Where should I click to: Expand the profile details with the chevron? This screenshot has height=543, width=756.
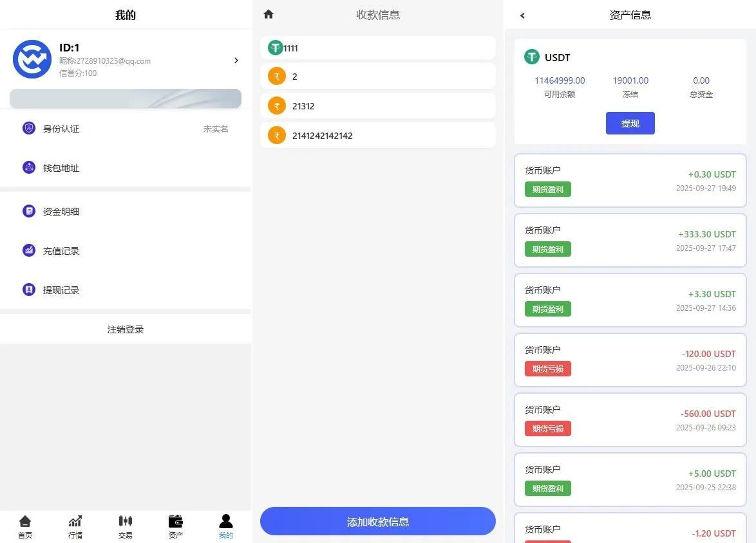236,60
